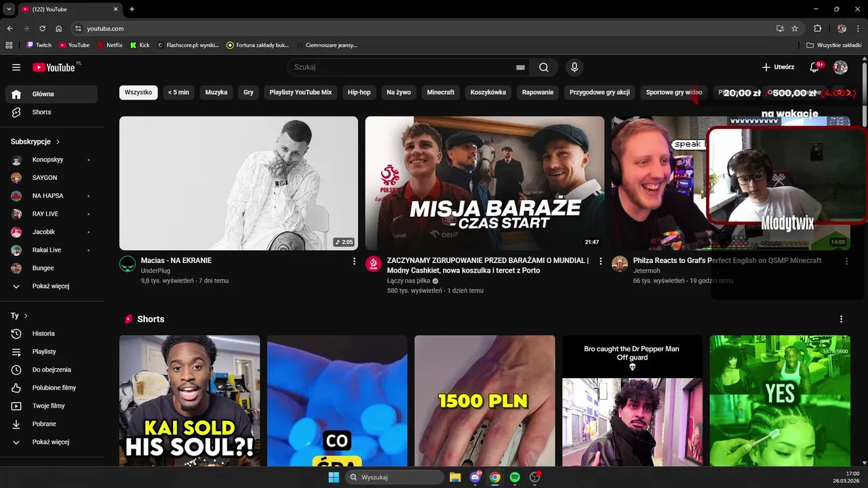Open Spotify from the taskbar
This screenshot has height=488, width=868.
point(515,477)
